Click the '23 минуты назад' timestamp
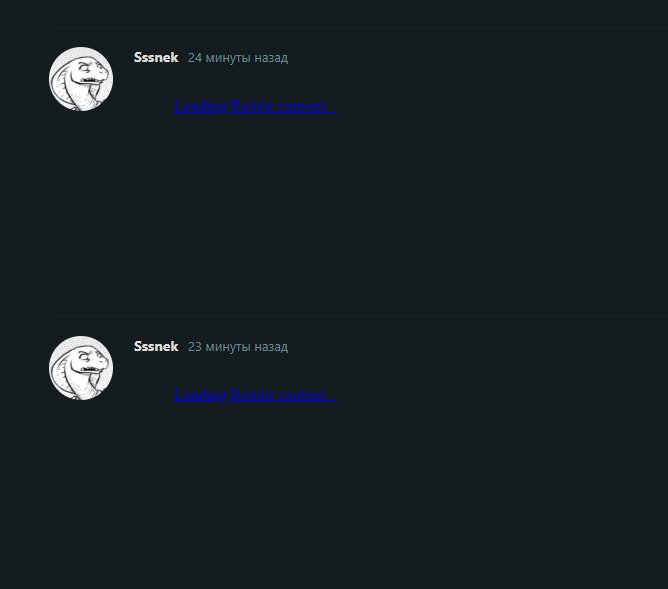This screenshot has width=668, height=589. [238, 347]
